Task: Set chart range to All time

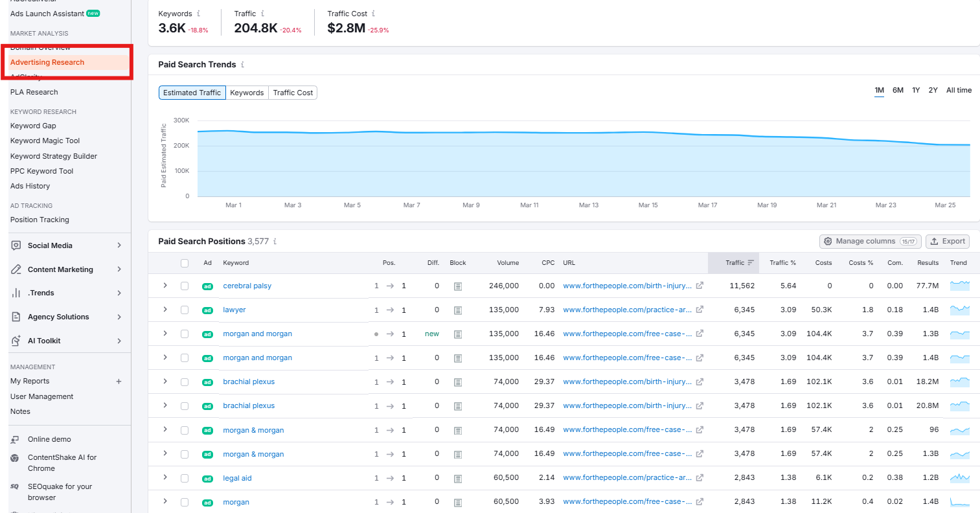Action: coord(959,90)
